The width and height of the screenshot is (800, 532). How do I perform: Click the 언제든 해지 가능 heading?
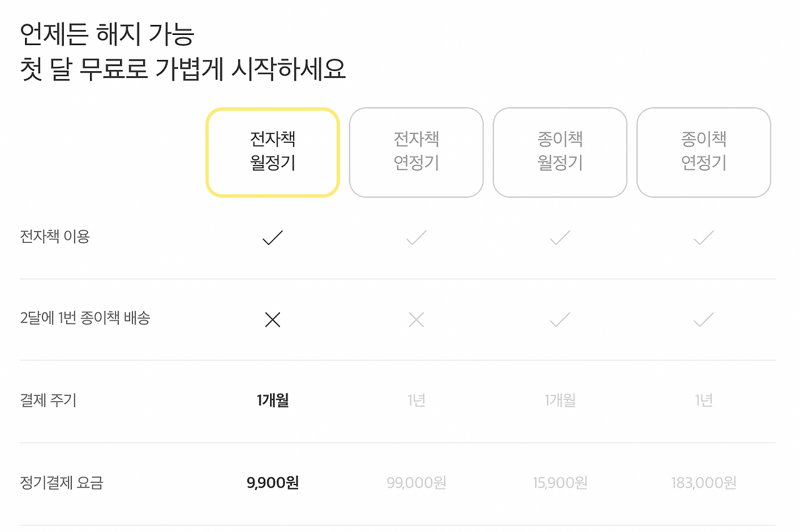coord(107,34)
